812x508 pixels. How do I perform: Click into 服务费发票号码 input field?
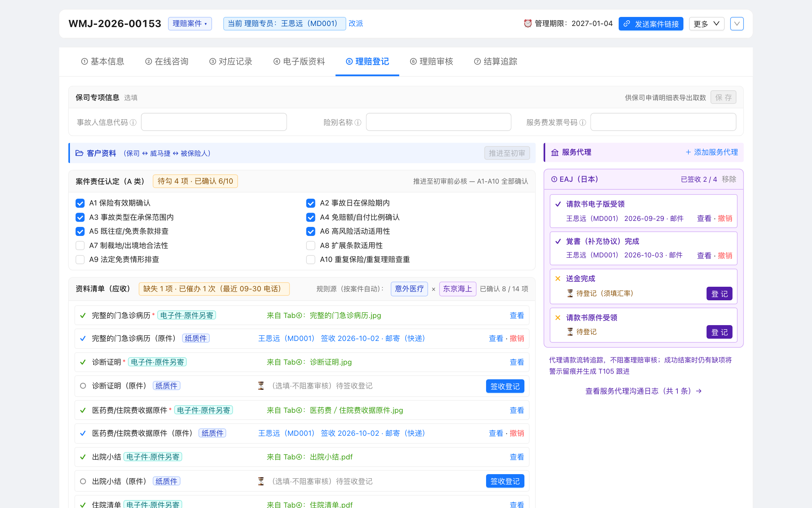(663, 122)
